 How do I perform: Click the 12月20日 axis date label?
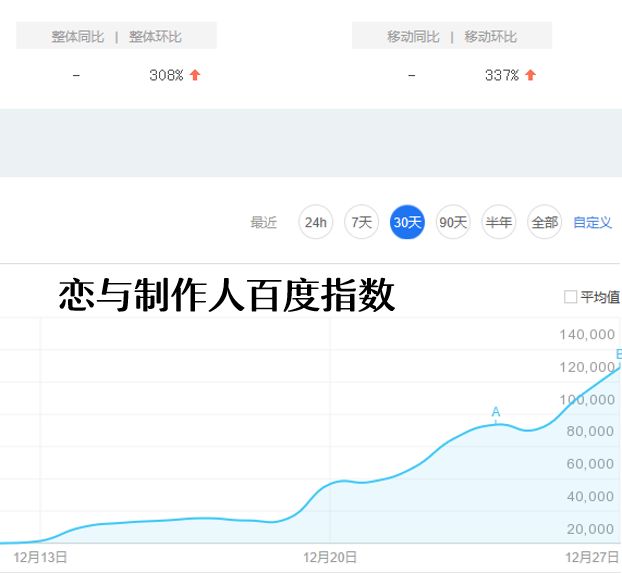330,558
